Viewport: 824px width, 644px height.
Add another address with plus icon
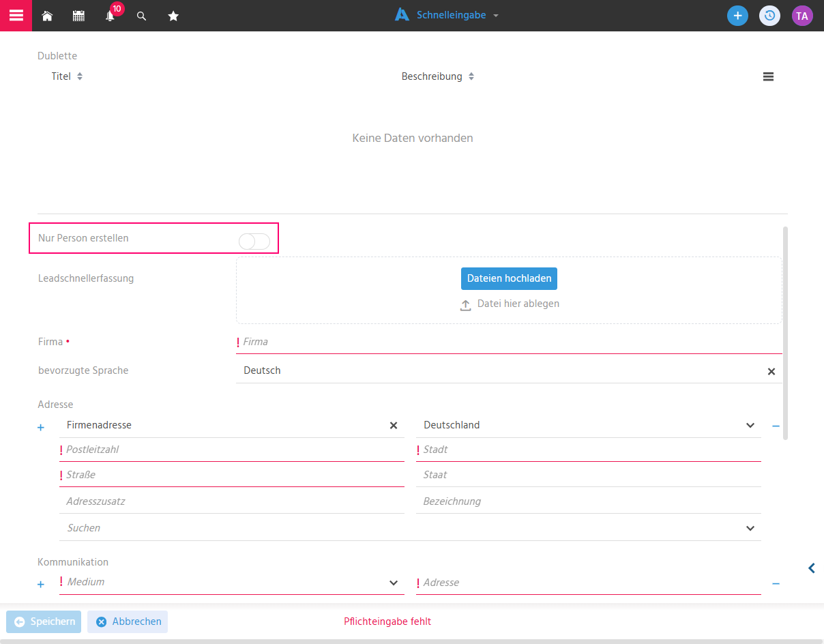coord(40,428)
